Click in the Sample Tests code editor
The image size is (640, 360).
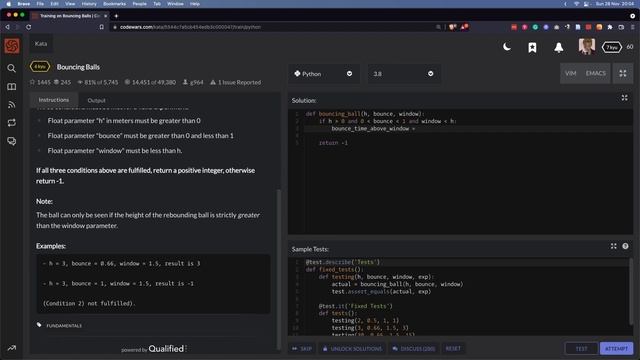[x=459, y=298]
